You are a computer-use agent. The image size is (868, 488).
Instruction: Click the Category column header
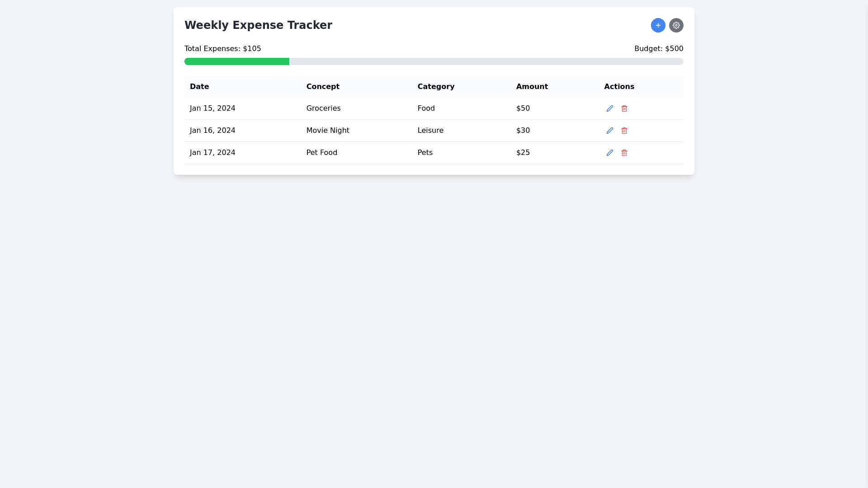point(435,87)
